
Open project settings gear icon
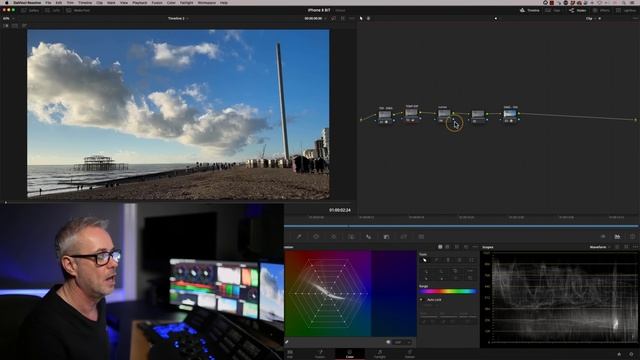pyautogui.click(x=631, y=354)
